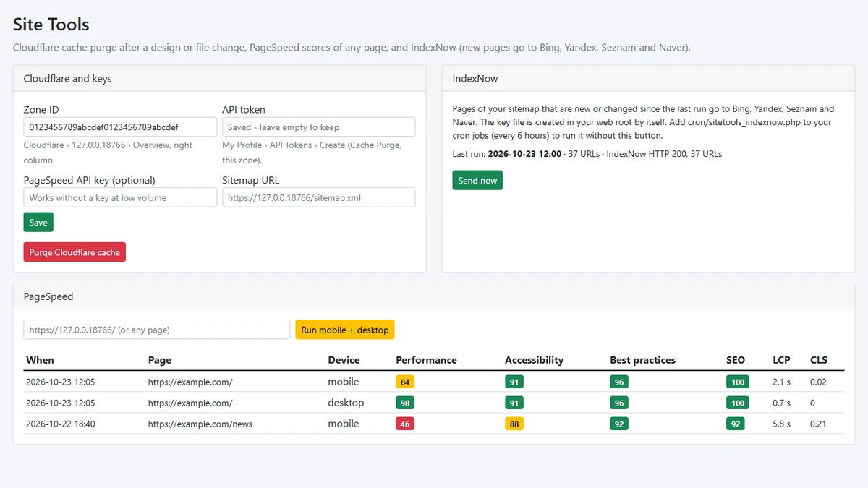
Task: Click the LCP value 0.7 s
Action: coord(781,403)
